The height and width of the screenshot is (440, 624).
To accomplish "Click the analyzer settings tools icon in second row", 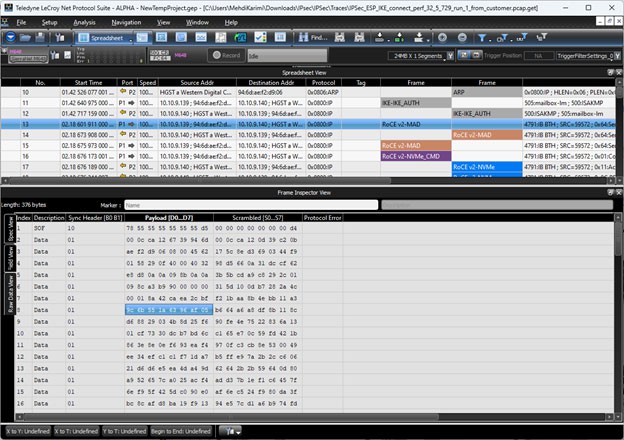I will click(x=55, y=55).
